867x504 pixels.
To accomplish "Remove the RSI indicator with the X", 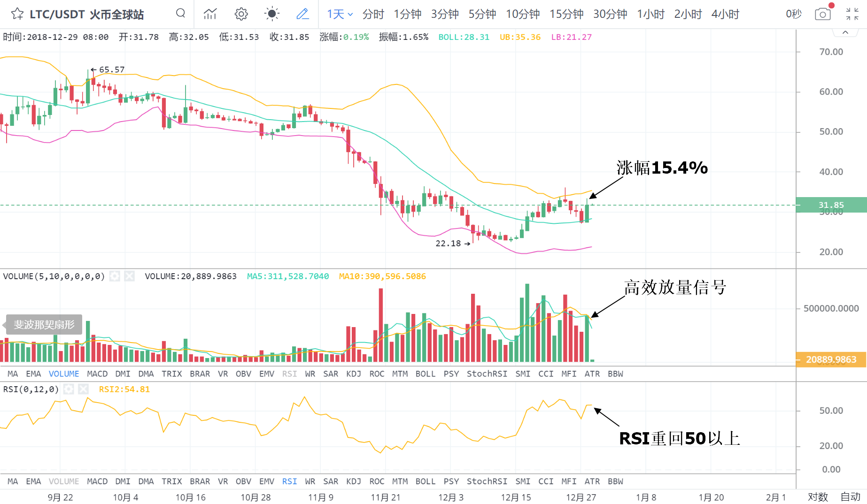I will [x=84, y=389].
